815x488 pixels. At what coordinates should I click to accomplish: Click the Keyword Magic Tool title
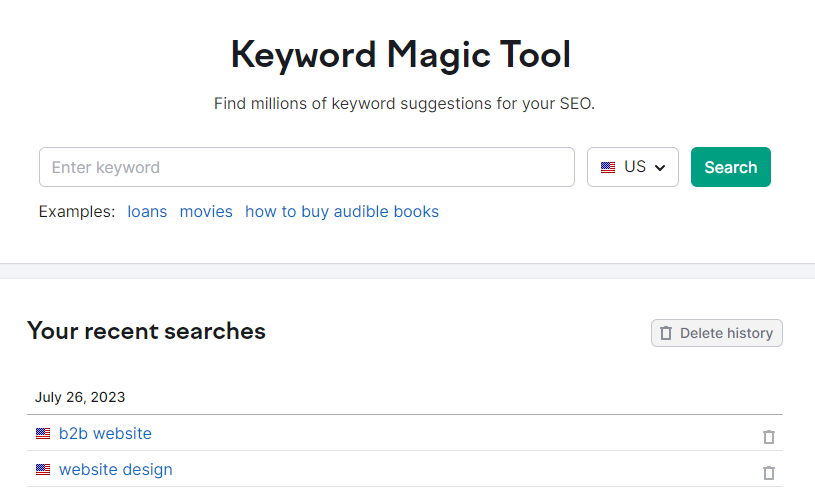(x=401, y=55)
